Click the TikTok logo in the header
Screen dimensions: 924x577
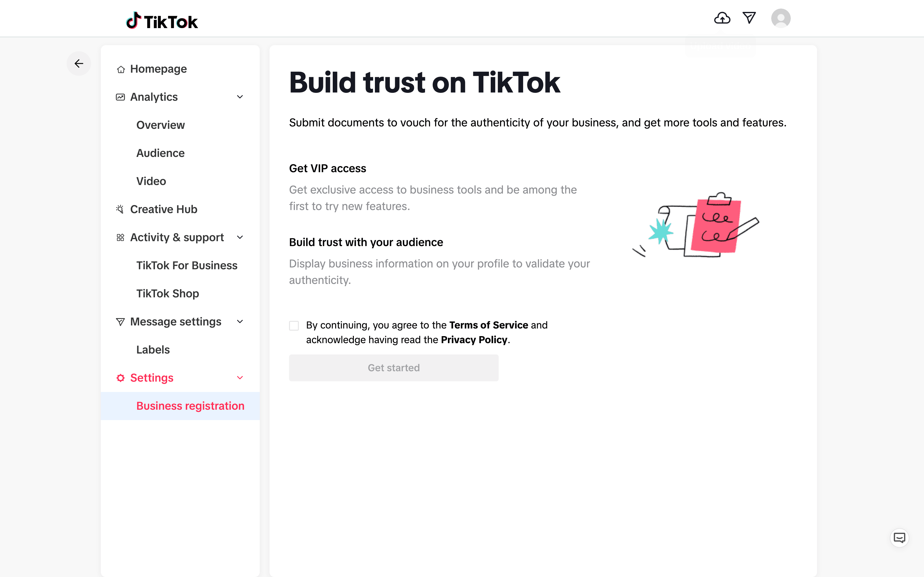point(162,21)
